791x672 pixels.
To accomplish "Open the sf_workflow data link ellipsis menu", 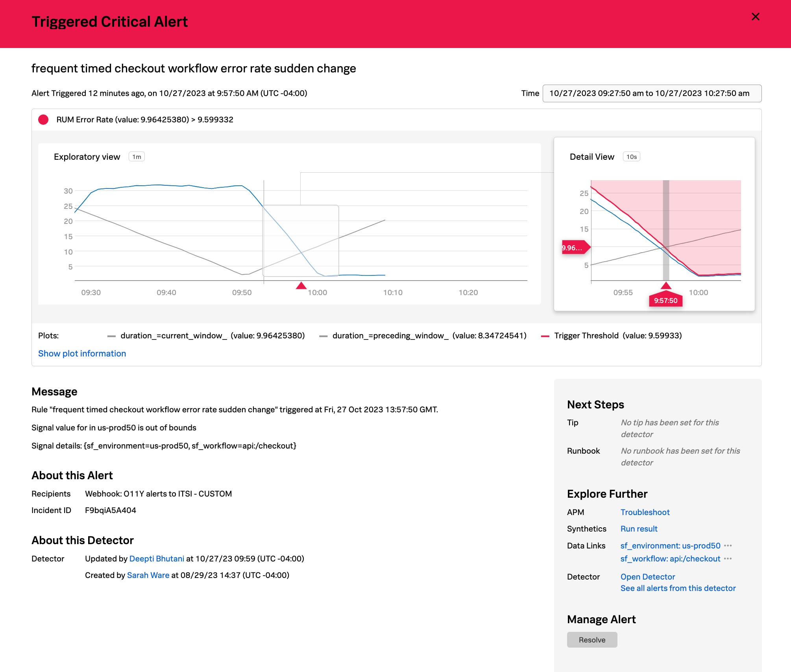I will 728,559.
